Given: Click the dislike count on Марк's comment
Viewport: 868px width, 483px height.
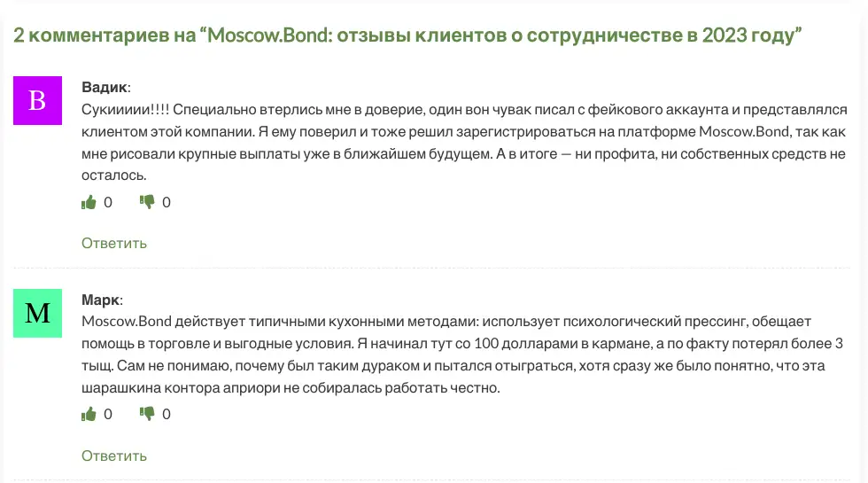Looking at the screenshot, I should (167, 414).
